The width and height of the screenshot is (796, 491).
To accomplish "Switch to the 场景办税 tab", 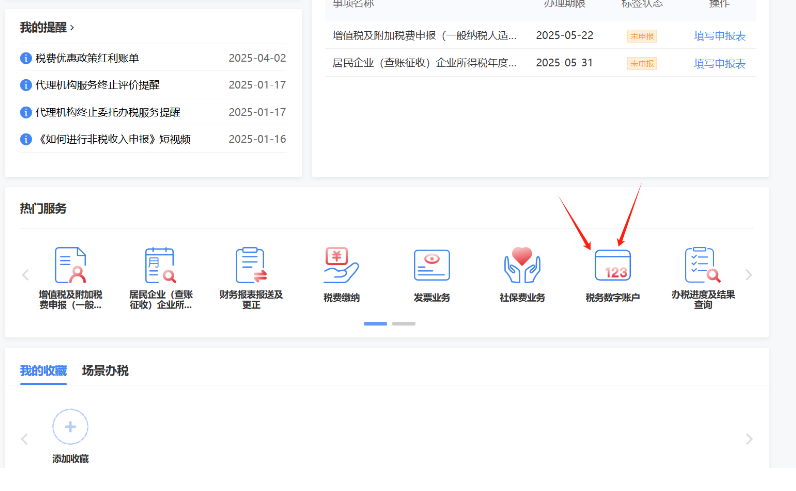I will click(105, 371).
